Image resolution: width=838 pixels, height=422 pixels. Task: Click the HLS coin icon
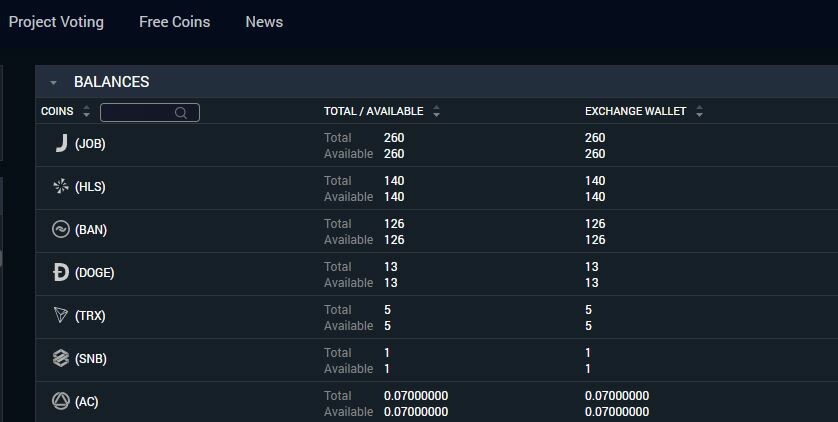(x=61, y=187)
